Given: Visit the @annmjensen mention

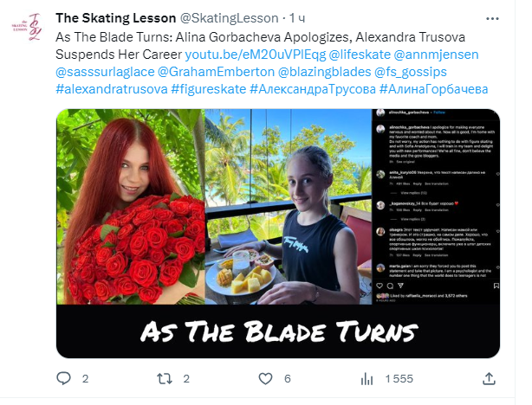Looking at the screenshot, I should click(437, 55).
